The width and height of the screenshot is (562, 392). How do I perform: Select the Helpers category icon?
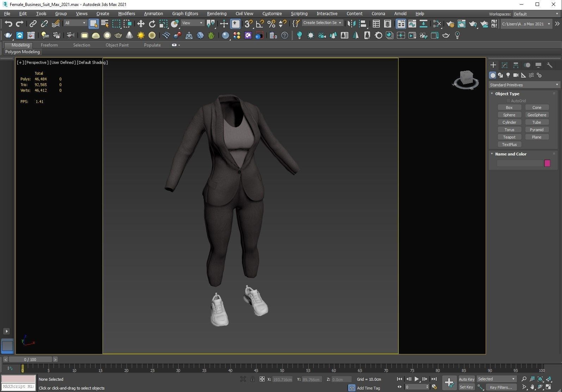click(524, 75)
